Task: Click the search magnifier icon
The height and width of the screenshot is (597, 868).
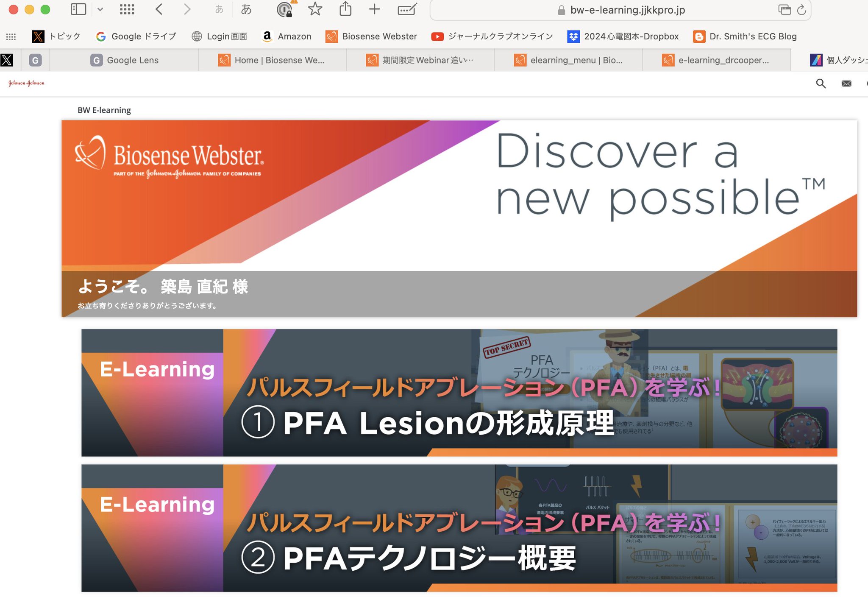Action: click(821, 84)
